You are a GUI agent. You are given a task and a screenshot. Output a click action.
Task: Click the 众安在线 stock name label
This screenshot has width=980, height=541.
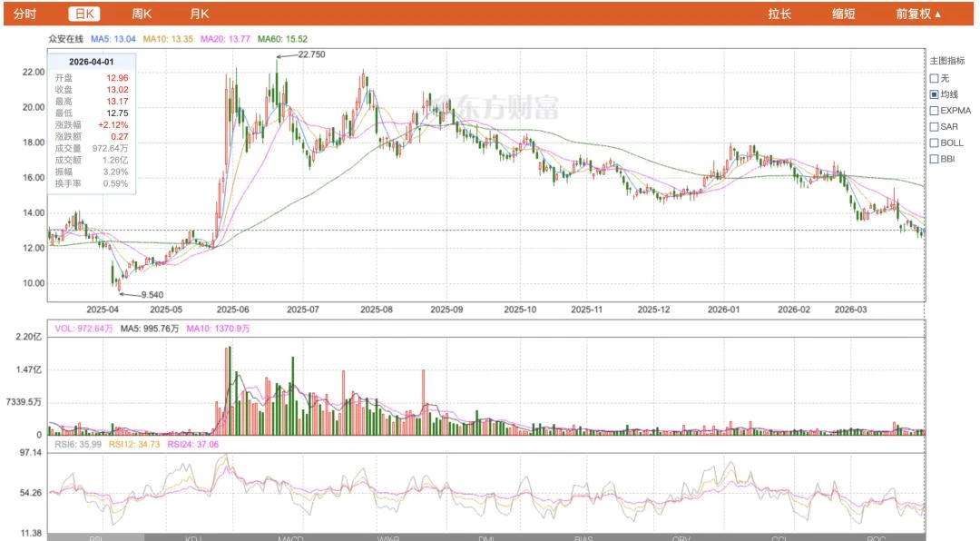65,39
